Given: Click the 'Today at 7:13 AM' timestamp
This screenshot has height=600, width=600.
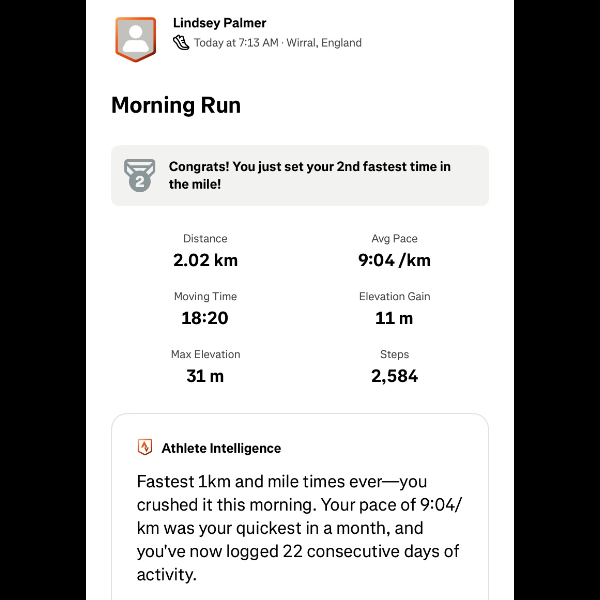Looking at the screenshot, I should (x=237, y=43).
